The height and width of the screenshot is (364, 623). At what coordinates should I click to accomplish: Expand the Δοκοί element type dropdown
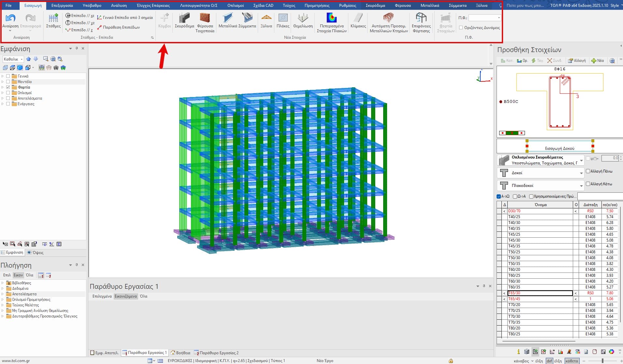581,173
